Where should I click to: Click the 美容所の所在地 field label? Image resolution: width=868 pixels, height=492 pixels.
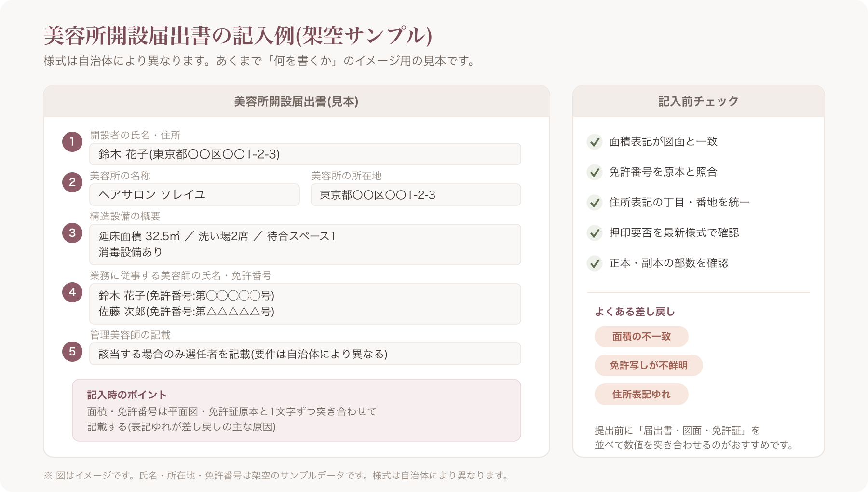346,176
